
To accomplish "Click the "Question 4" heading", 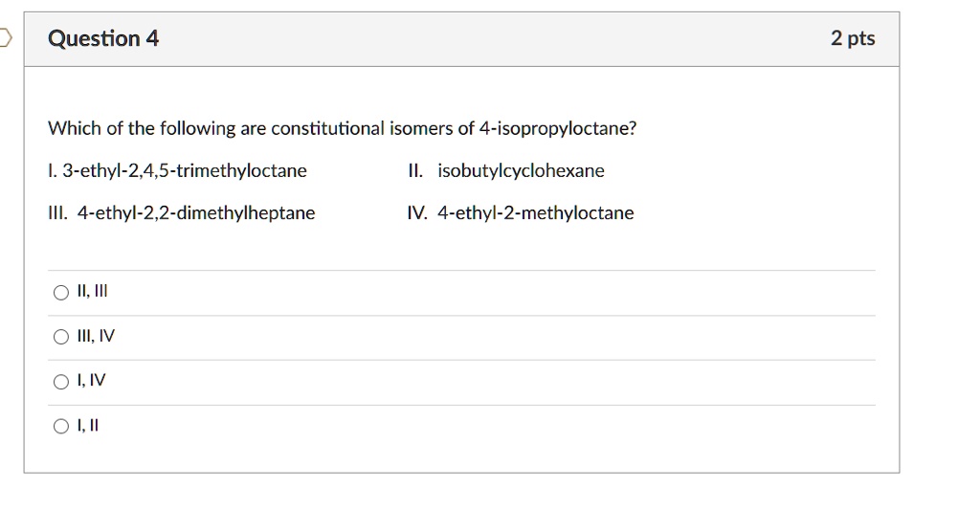I will pyautogui.click(x=103, y=39).
